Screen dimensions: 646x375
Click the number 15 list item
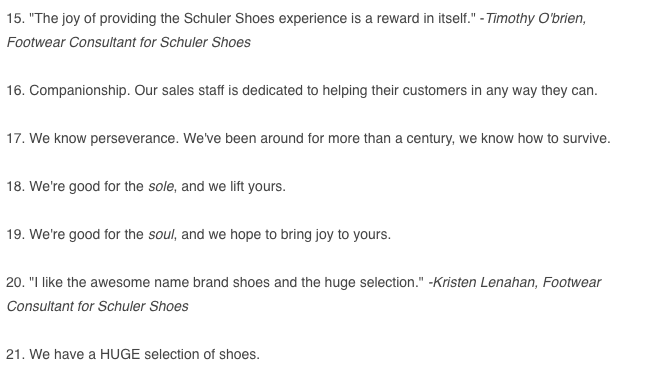[297, 30]
